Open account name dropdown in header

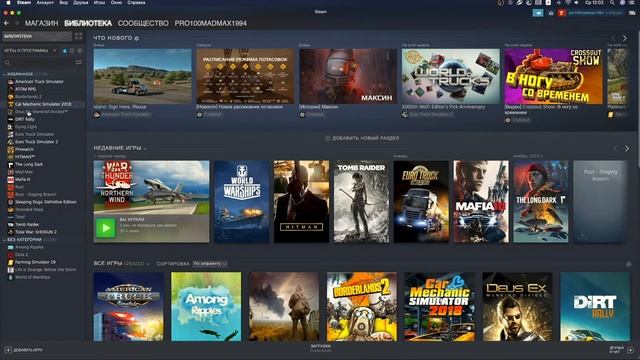pyautogui.click(x=595, y=13)
